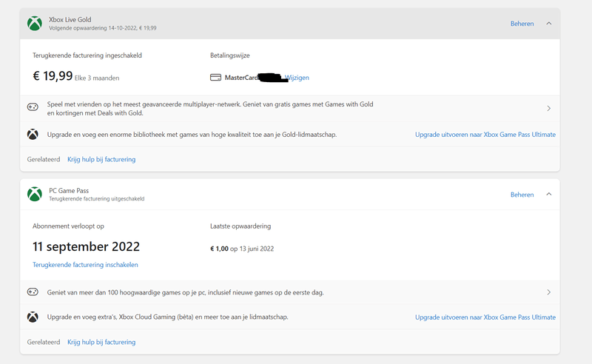
Task: Click the PC Game Pass Xbox logo
Action: (x=34, y=195)
